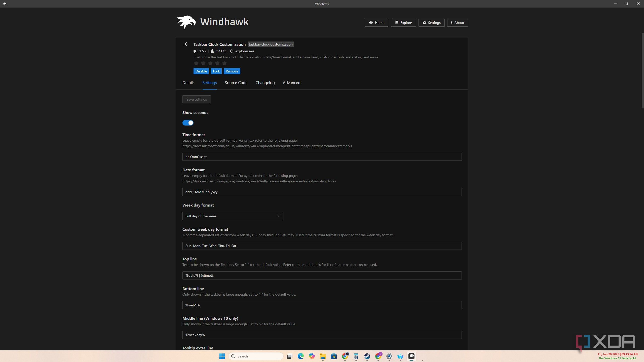Click the Middle line field with %weekday%
The height and width of the screenshot is (362, 644).
click(322, 335)
